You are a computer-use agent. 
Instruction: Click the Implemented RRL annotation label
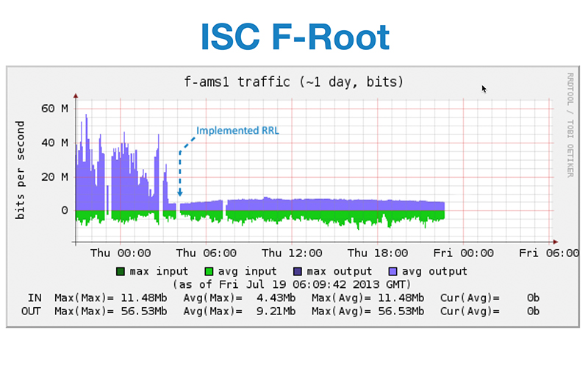pyautogui.click(x=237, y=131)
